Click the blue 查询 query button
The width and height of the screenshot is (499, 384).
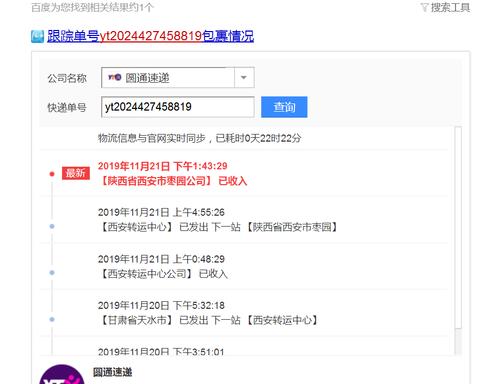point(284,107)
